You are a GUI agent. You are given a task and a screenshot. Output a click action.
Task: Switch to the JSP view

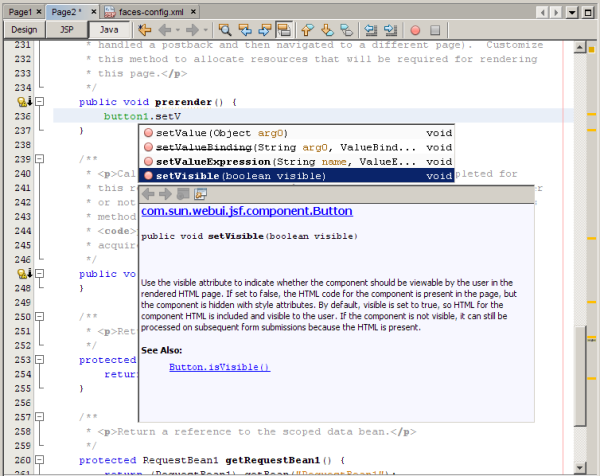(67, 30)
